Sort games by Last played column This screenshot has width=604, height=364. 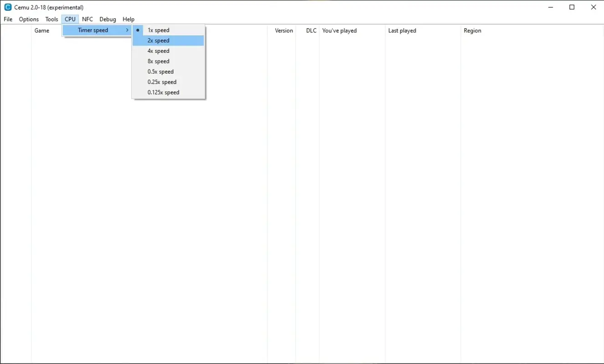[x=402, y=30]
